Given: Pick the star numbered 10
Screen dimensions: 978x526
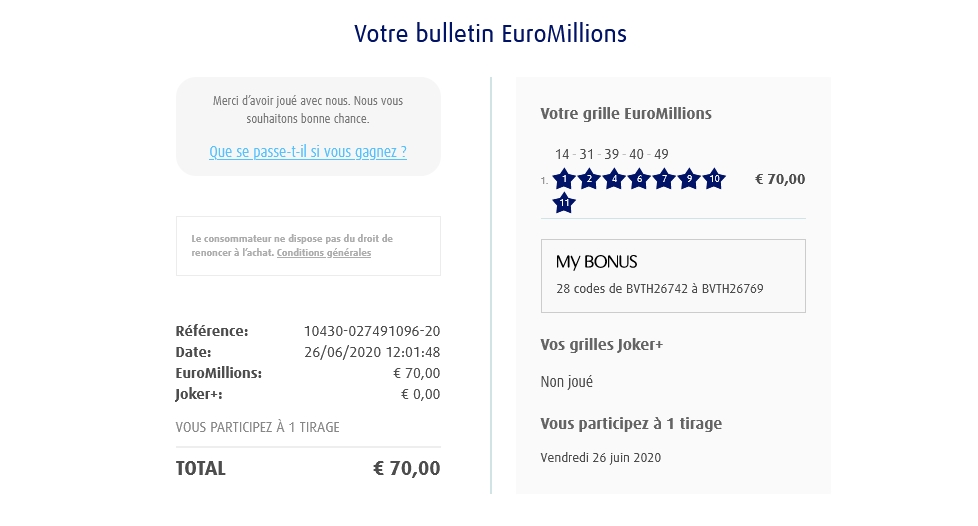Looking at the screenshot, I should pyautogui.click(x=714, y=180).
